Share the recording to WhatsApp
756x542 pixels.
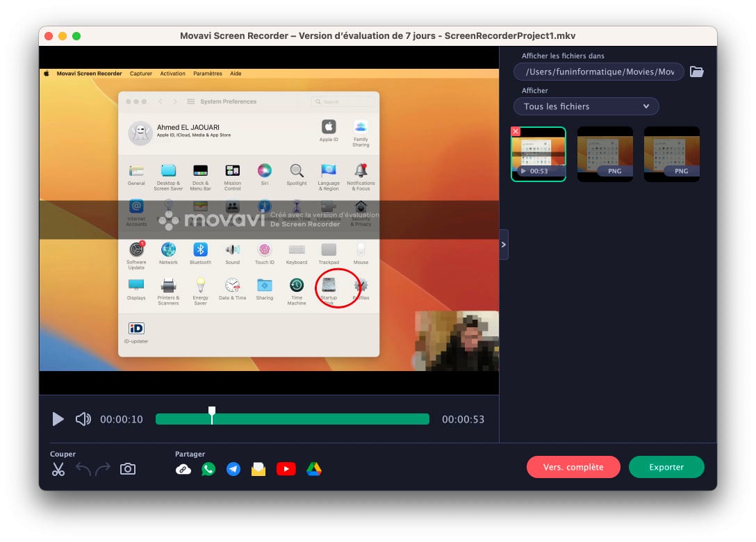pyautogui.click(x=208, y=469)
